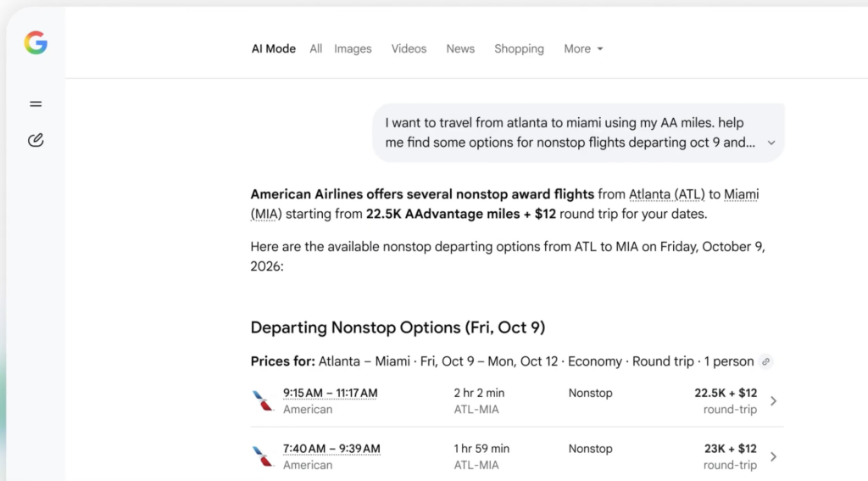Screen dimensions: 868x481
Task: Expand the truncated user query bubble
Action: (771, 143)
